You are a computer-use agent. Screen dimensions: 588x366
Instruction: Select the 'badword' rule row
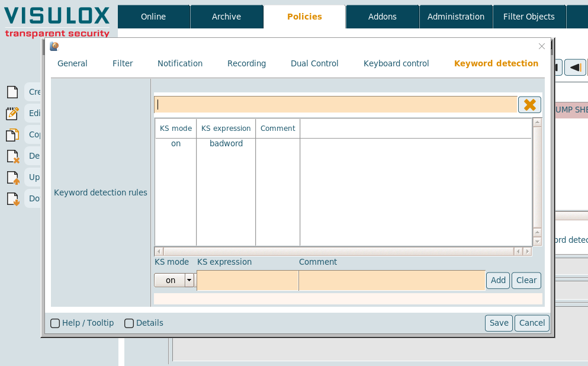tap(226, 144)
